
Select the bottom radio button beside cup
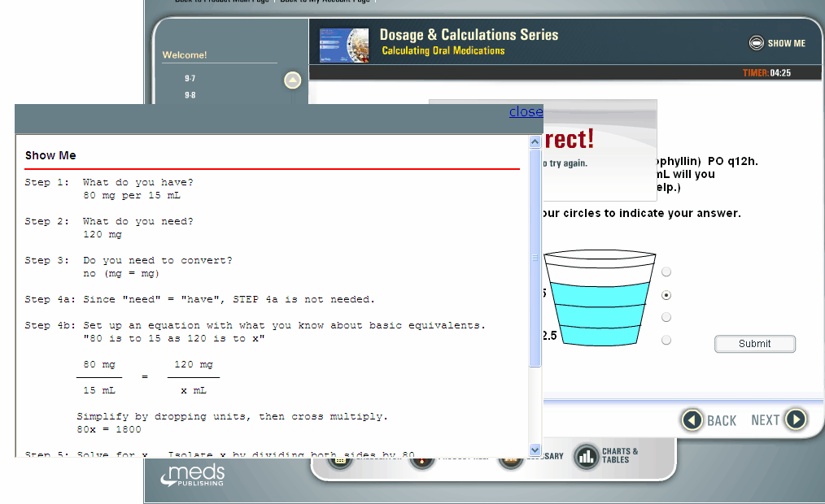tap(666, 340)
